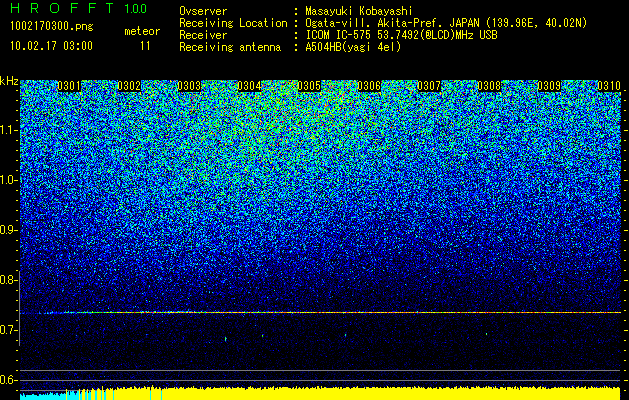Click the meteor count value 11

pos(145,45)
